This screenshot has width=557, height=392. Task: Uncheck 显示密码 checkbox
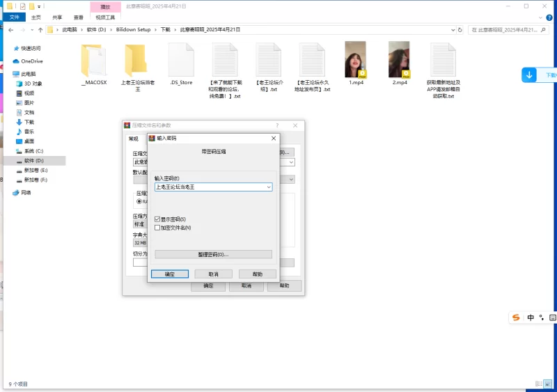157,219
